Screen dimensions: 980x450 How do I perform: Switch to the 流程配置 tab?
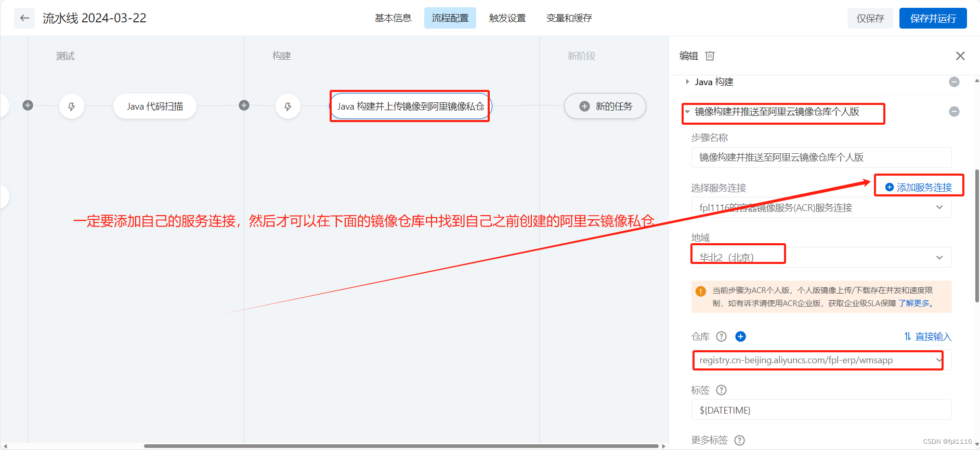click(450, 18)
